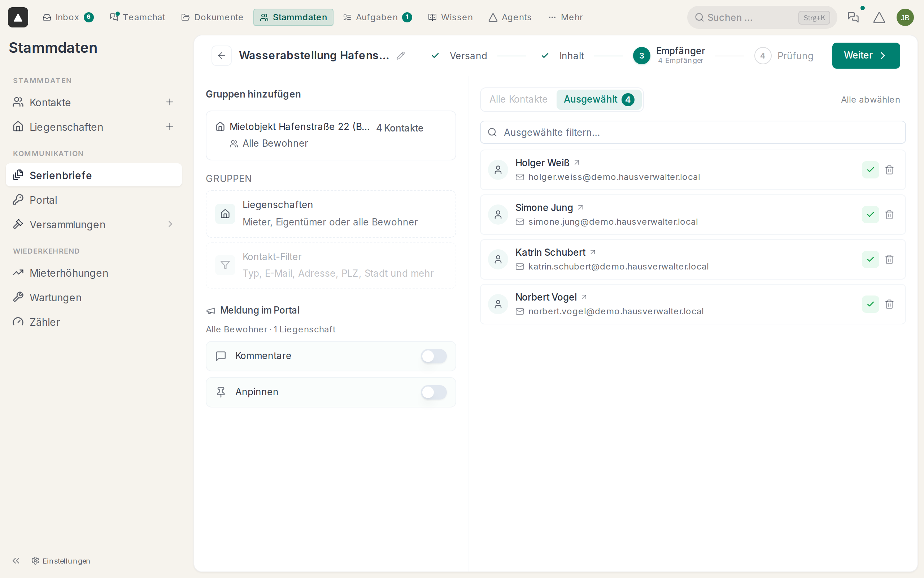This screenshot has height=578, width=924.
Task: Click the triangle alert icon near the avatar
Action: [879, 17]
